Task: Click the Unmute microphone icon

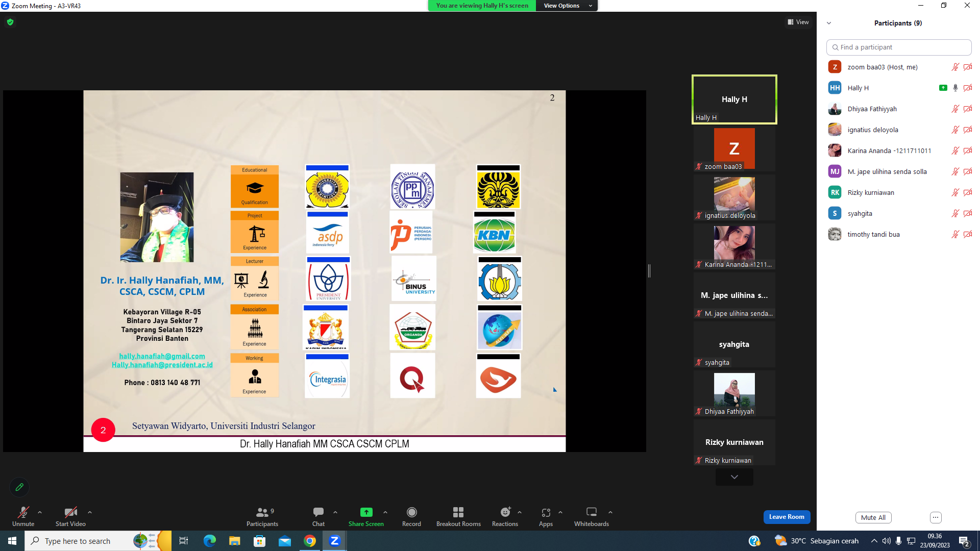Action: tap(23, 512)
